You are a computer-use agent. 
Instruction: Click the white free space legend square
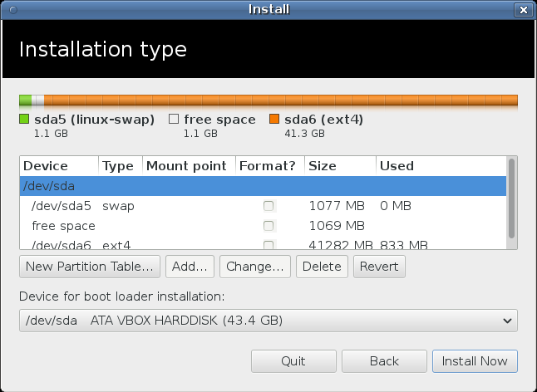(174, 120)
